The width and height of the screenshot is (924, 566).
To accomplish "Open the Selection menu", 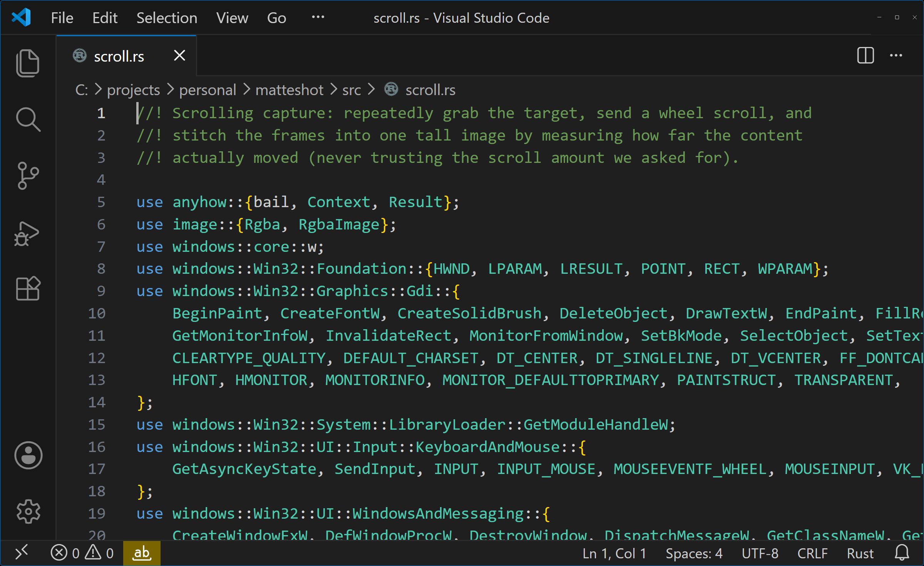I will pyautogui.click(x=167, y=18).
